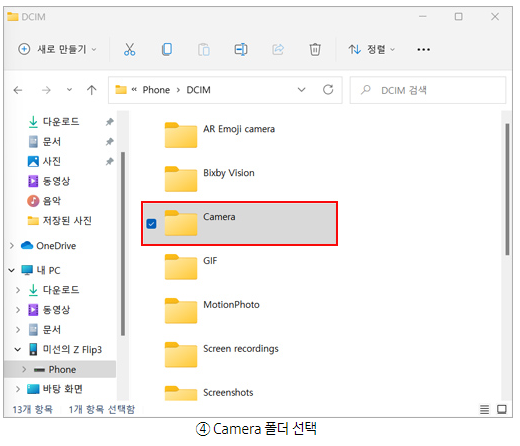Click the DCIM 검색 search box
The image size is (520, 446).
428,90
